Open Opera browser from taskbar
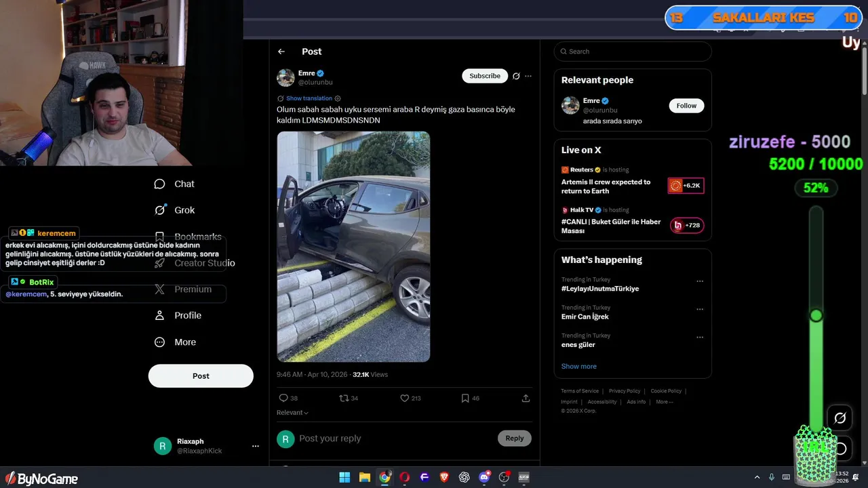Viewport: 868px width, 488px height. [x=405, y=477]
